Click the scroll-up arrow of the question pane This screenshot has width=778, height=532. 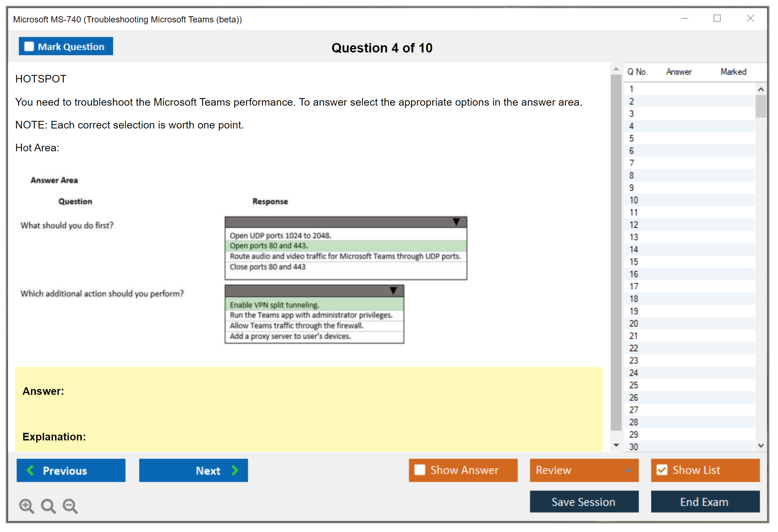tap(616, 69)
